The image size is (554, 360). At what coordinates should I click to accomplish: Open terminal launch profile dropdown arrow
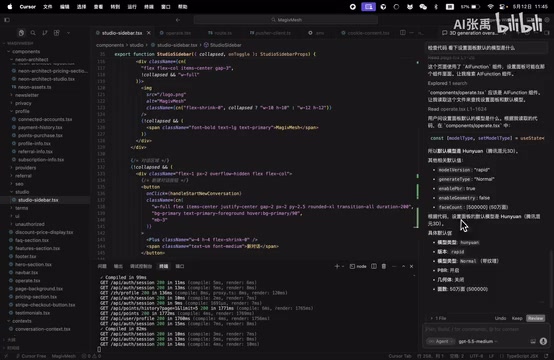click(343, 266)
